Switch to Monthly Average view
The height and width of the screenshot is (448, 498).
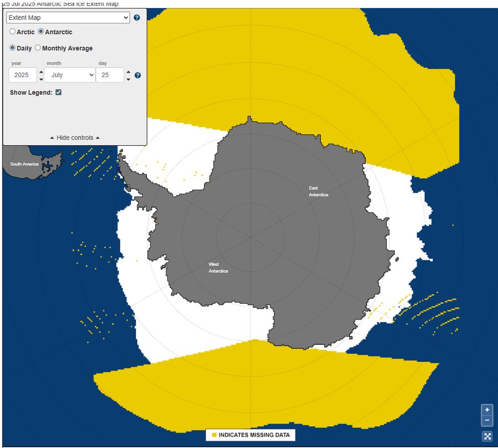[x=37, y=48]
